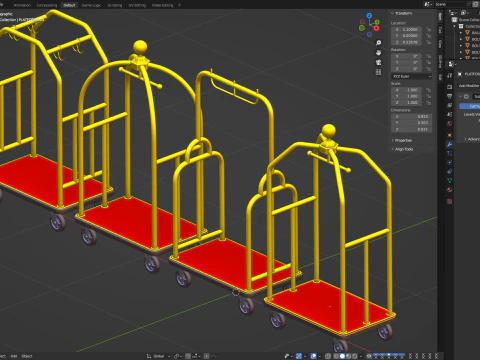480x360 pixels.
Task: Click the red X axis on navigation gizmo
Action: point(376,28)
